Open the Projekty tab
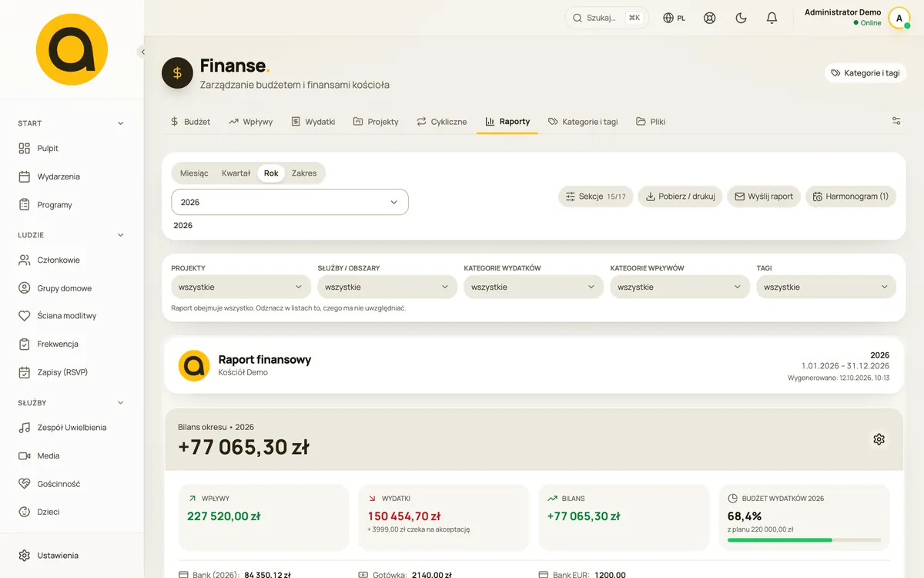 click(376, 122)
